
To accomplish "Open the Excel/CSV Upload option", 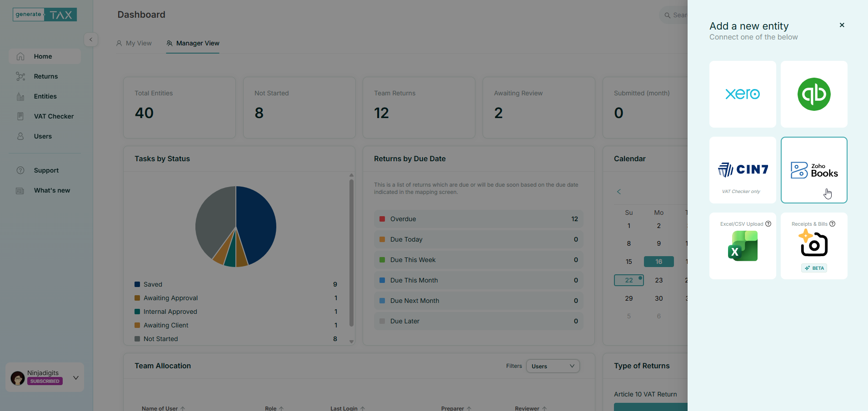I will click(x=743, y=246).
